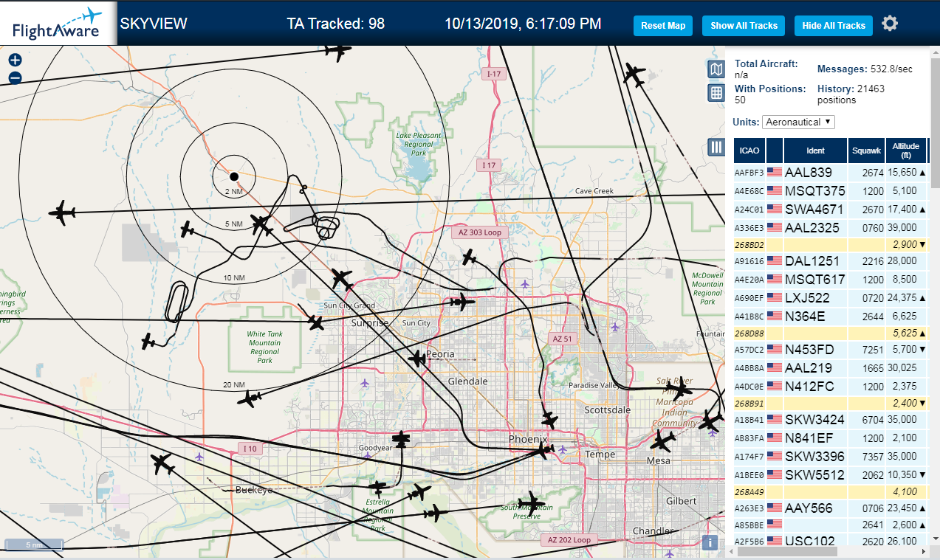Select the AAL839 row
The image size is (940, 560).
(831, 173)
